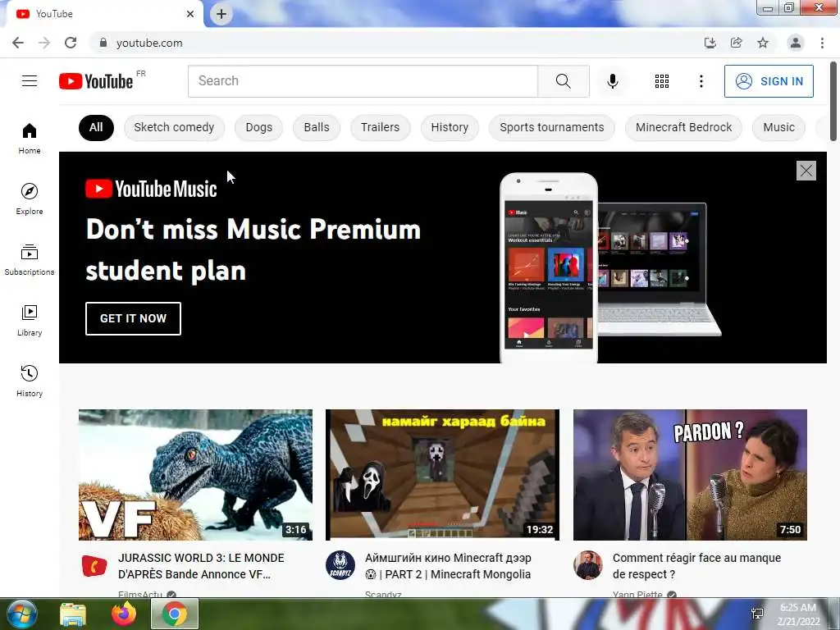The image size is (840, 630).
Task: Open Firefox from taskbar
Action: (x=124, y=614)
